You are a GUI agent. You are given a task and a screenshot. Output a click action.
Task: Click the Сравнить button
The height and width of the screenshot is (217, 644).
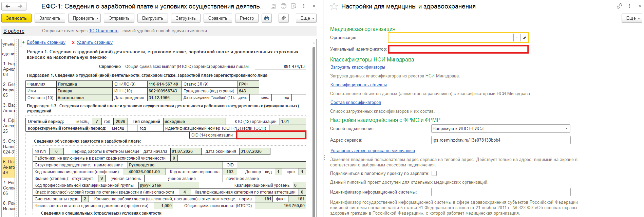[218, 18]
